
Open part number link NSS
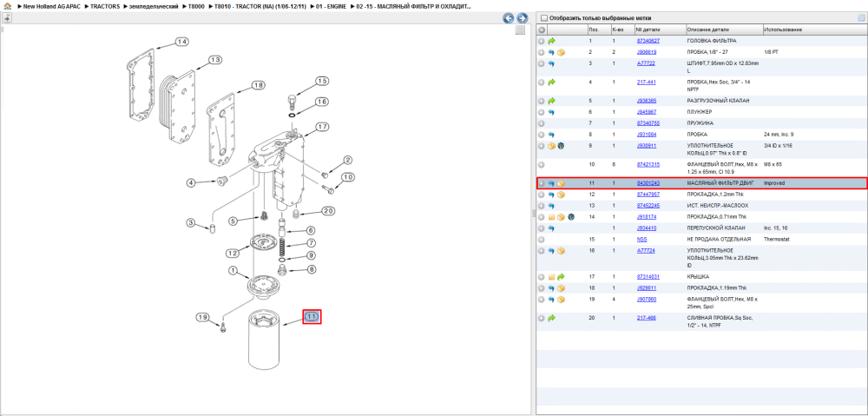[641, 240]
